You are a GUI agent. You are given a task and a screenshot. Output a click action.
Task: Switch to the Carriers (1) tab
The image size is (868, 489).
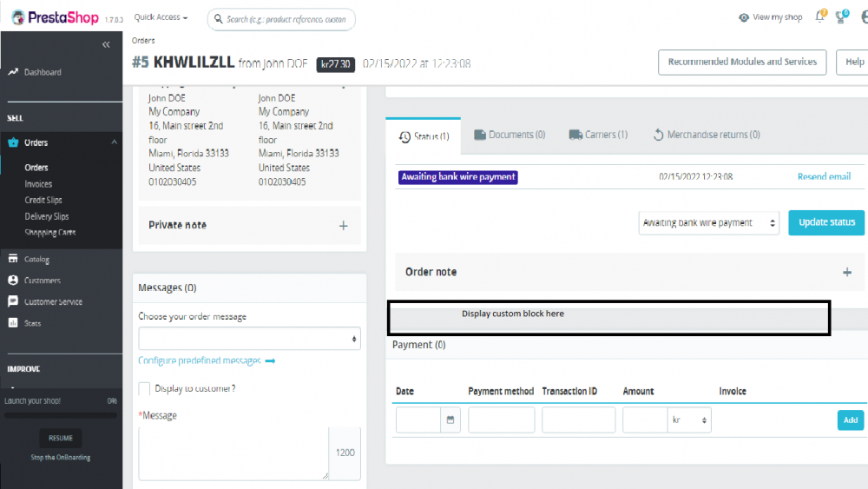(x=598, y=135)
